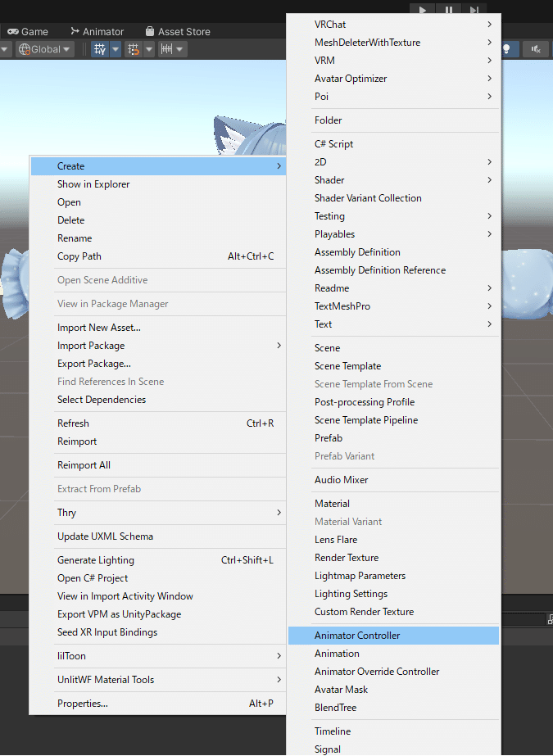
Task: Select BlendTree menu entry
Action: [393, 708]
